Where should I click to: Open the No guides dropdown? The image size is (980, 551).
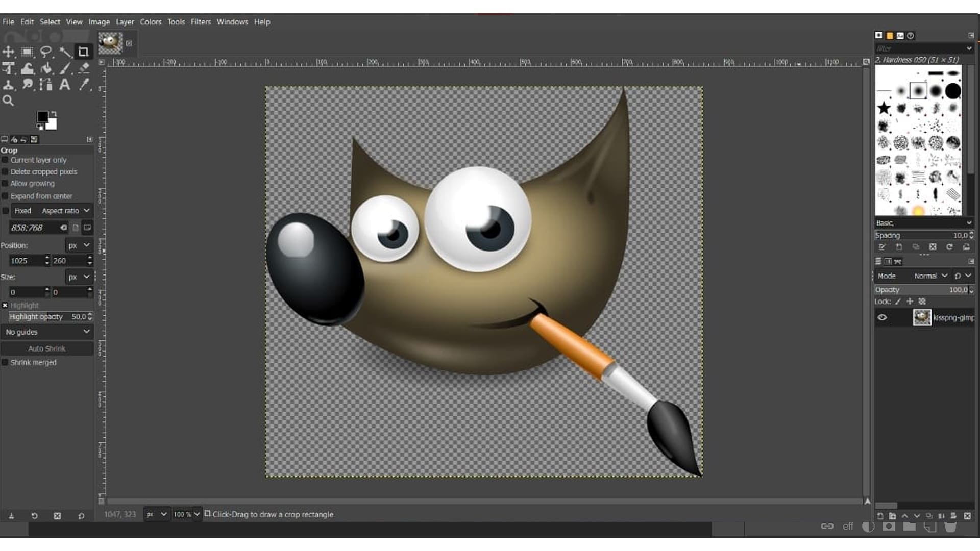tap(47, 332)
